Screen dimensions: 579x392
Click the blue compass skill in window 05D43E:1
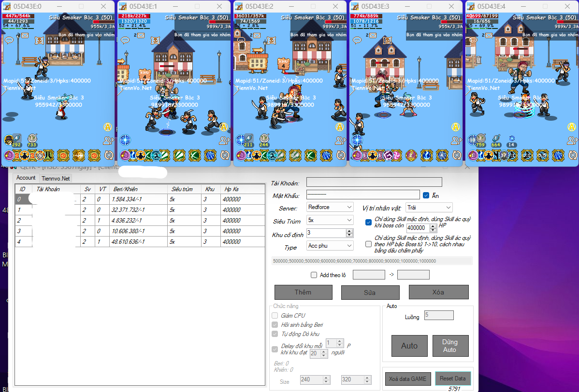coord(125,140)
